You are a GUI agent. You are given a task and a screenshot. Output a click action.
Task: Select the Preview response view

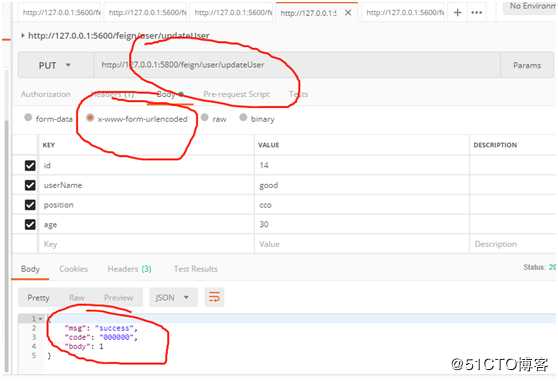[x=119, y=298]
